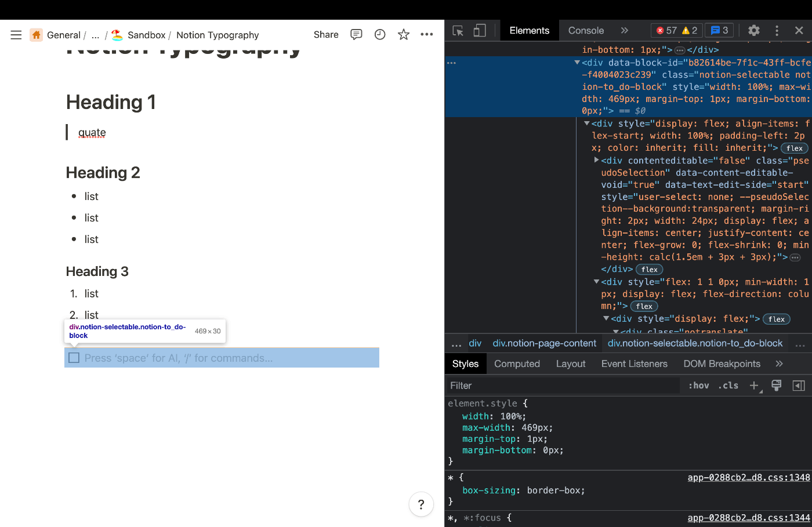The image size is (812, 527).
Task: Toggle the device toolbar in DevTools
Action: point(480,31)
